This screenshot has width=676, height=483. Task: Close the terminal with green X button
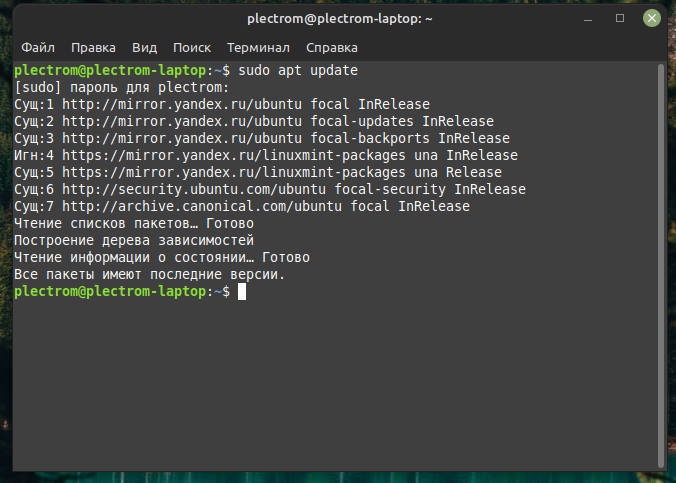651,18
